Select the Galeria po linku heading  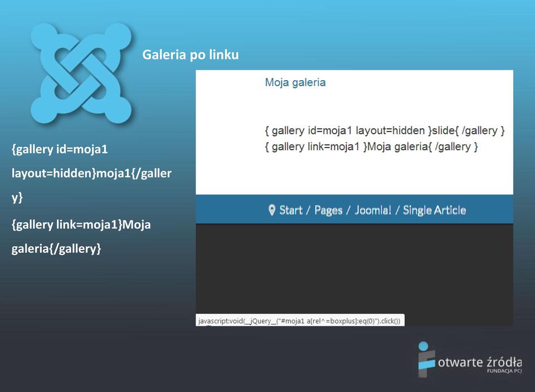click(191, 55)
